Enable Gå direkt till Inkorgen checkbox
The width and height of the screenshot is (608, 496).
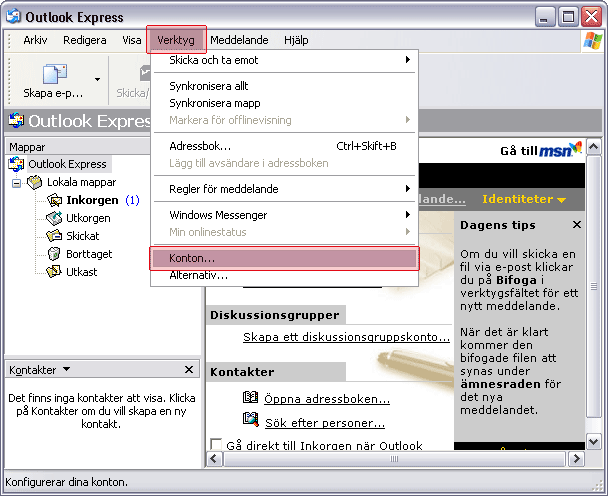pos(216,445)
